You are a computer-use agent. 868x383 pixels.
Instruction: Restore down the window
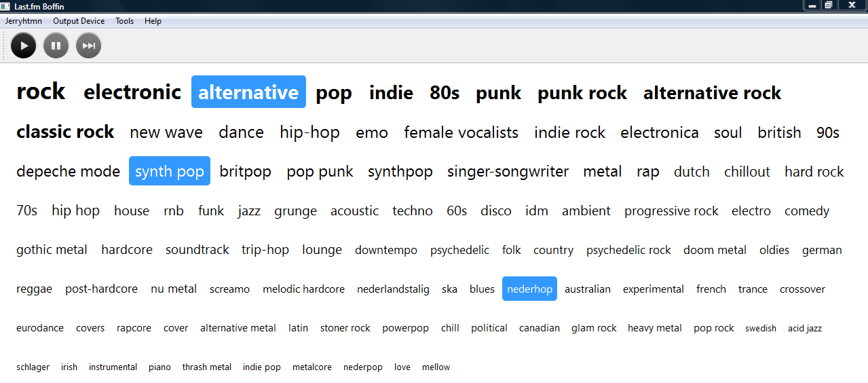coord(829,5)
